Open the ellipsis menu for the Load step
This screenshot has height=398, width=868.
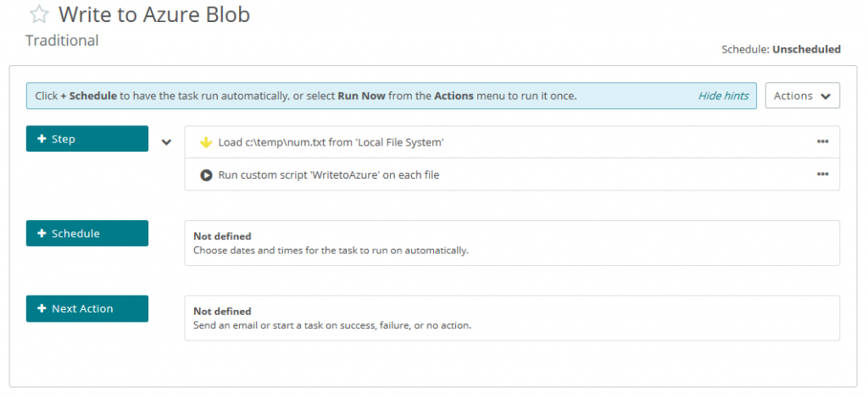coord(822,142)
